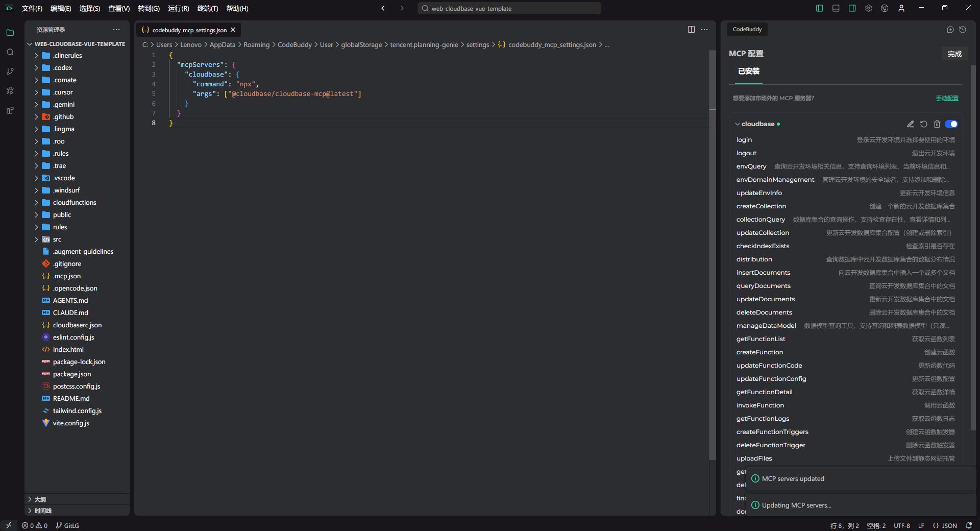The width and height of the screenshot is (980, 531).
Task: Refresh the cloudbase MCP server
Action: [x=924, y=124]
